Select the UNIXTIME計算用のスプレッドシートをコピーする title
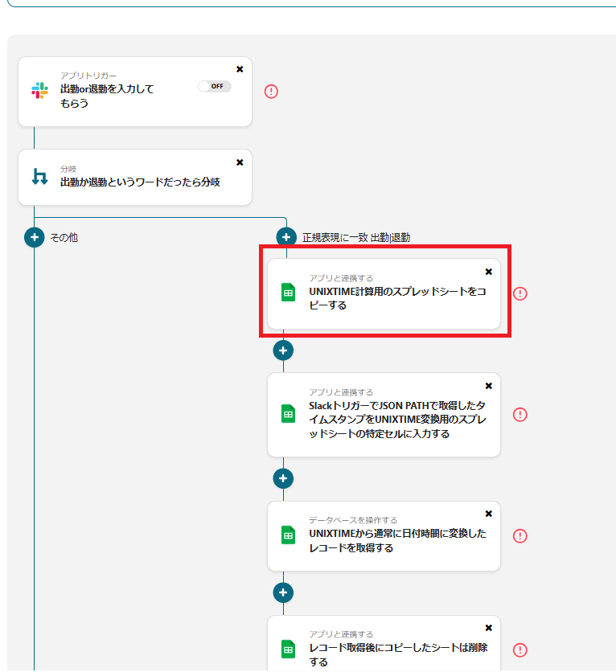 [397, 298]
